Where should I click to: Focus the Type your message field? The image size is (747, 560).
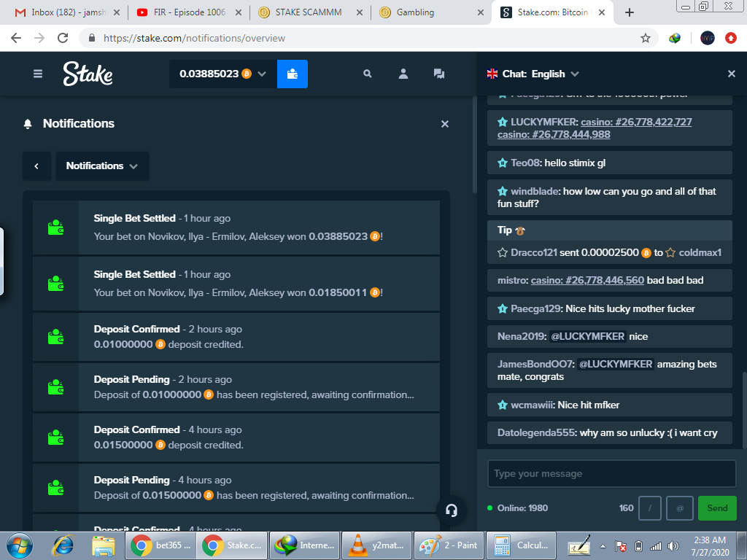click(612, 474)
